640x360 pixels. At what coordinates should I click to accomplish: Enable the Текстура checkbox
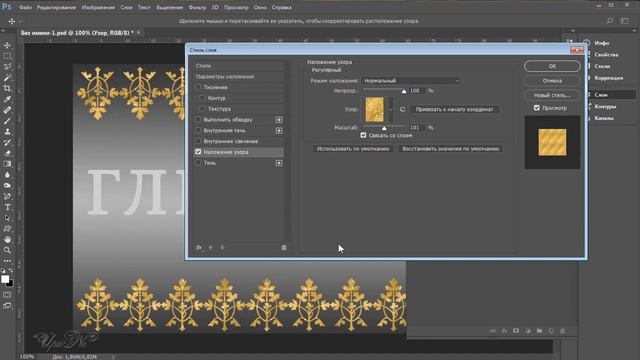pos(202,109)
